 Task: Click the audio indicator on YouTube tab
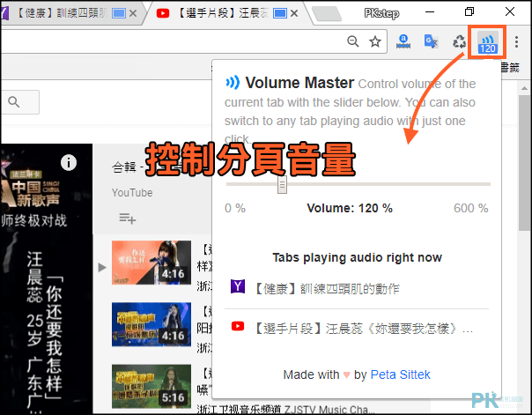[x=280, y=13]
